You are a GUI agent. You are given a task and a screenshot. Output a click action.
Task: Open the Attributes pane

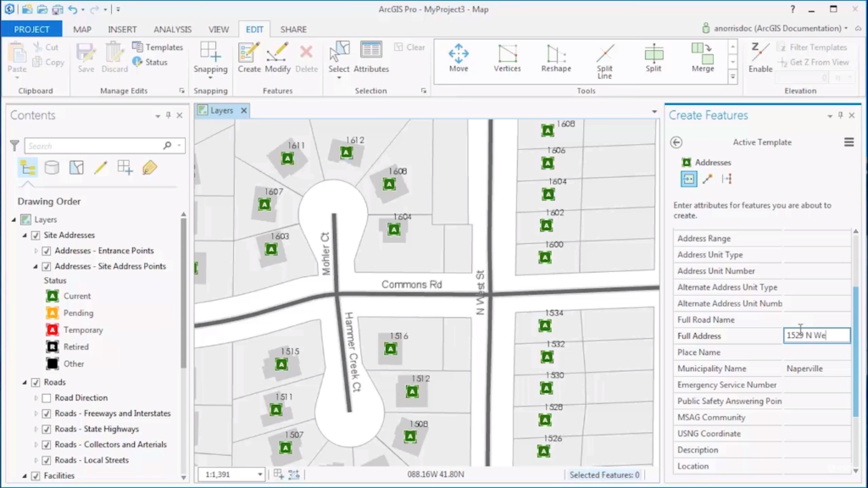click(x=371, y=58)
